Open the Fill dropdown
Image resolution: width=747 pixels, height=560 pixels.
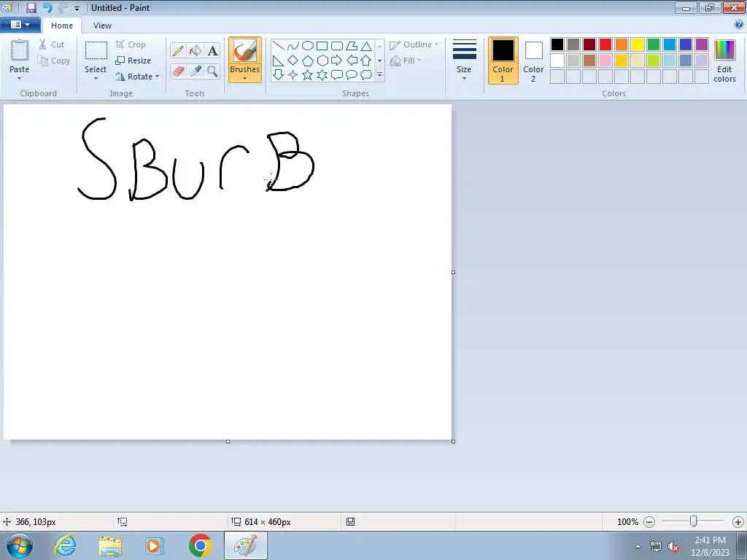click(406, 61)
